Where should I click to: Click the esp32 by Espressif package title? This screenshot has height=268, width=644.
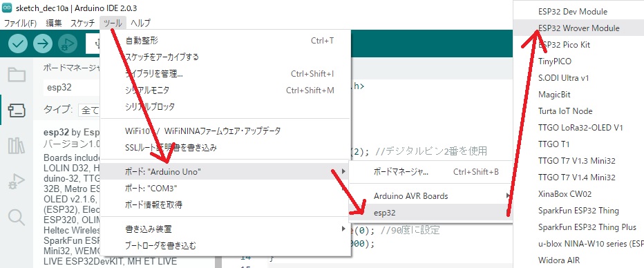pos(72,133)
